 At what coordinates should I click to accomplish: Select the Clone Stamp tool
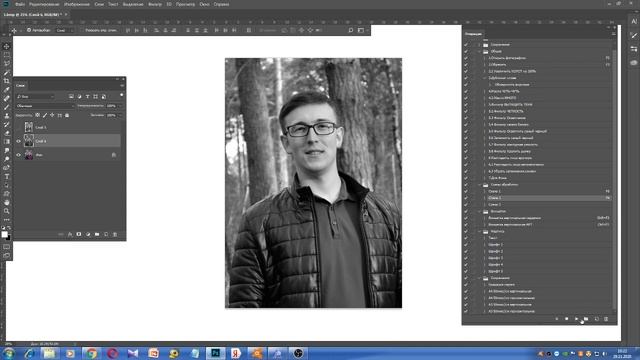[7, 116]
